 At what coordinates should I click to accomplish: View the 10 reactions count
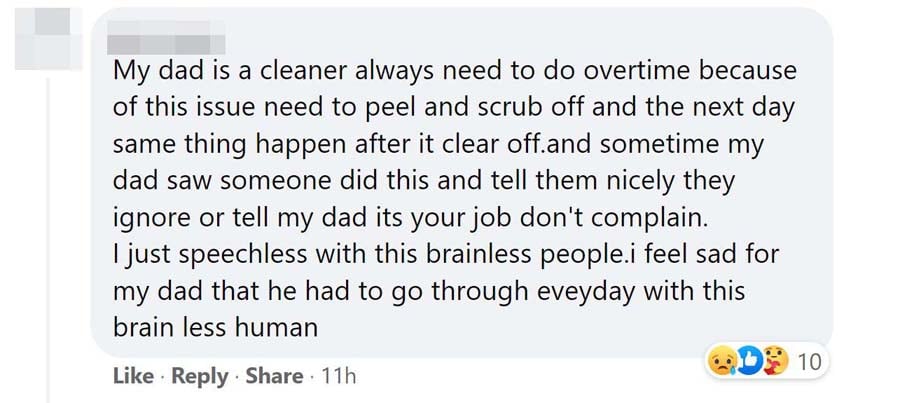(809, 362)
